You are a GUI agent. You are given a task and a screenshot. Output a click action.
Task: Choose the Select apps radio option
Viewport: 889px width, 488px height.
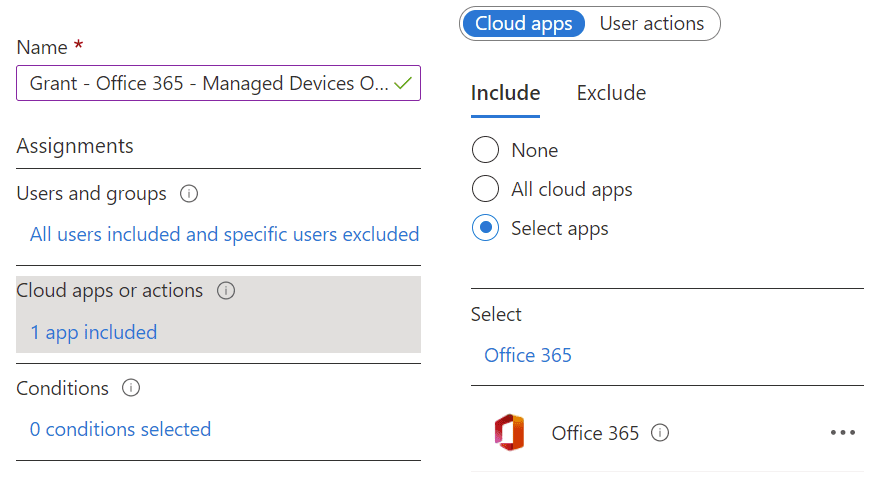click(x=485, y=228)
